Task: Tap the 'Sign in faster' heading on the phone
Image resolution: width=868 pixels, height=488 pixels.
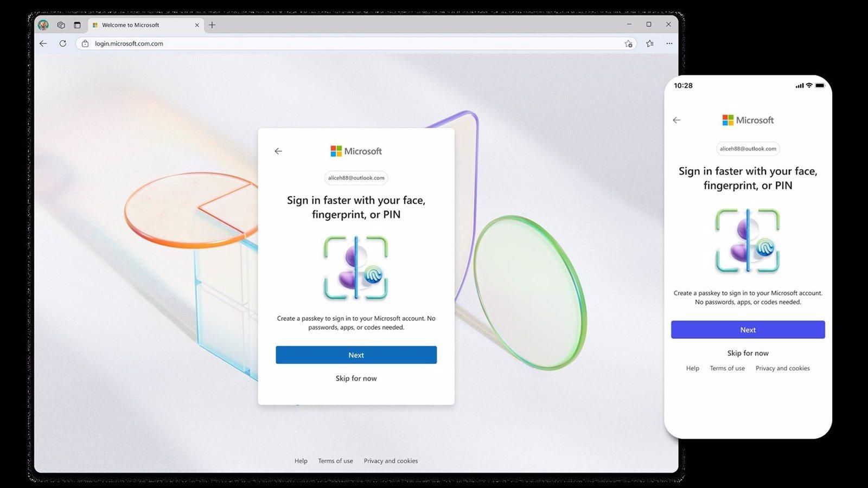Action: (x=748, y=178)
